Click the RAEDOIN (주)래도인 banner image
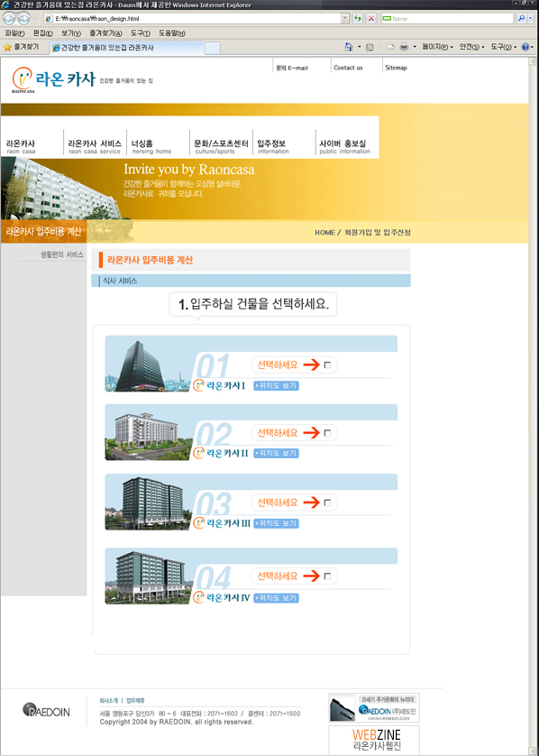This screenshot has width=539, height=756. tap(374, 707)
